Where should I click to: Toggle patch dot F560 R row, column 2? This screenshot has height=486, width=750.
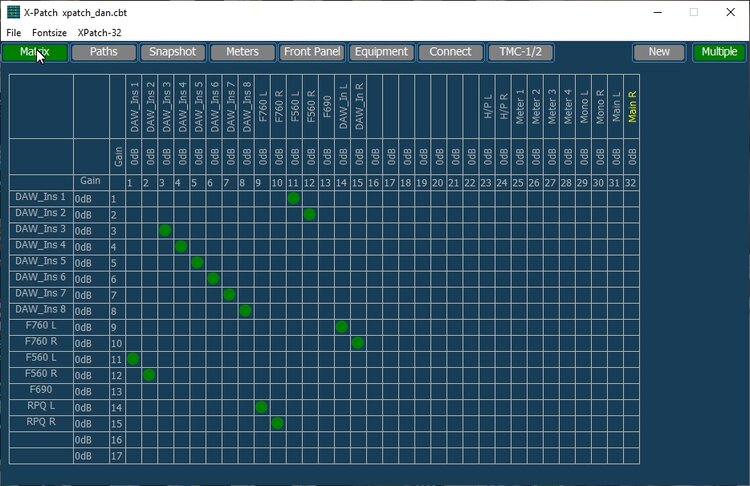(149, 375)
